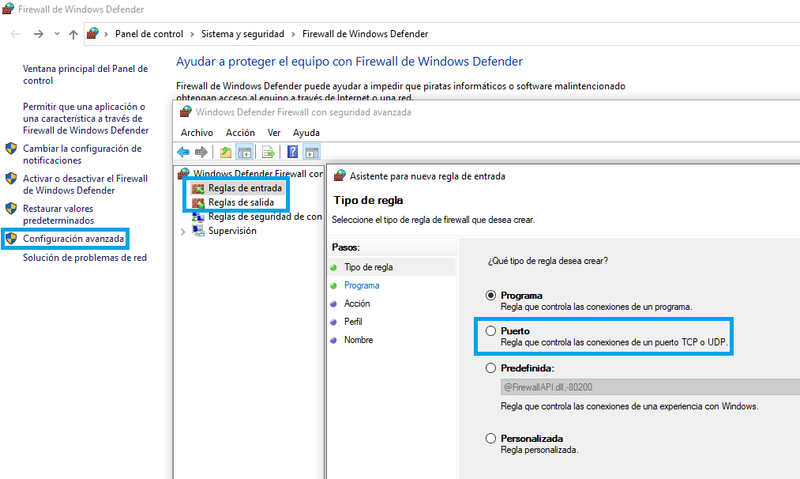The image size is (800, 479).
Task: Click Reglas de seguridad de conexión icon
Action: pos(198,217)
